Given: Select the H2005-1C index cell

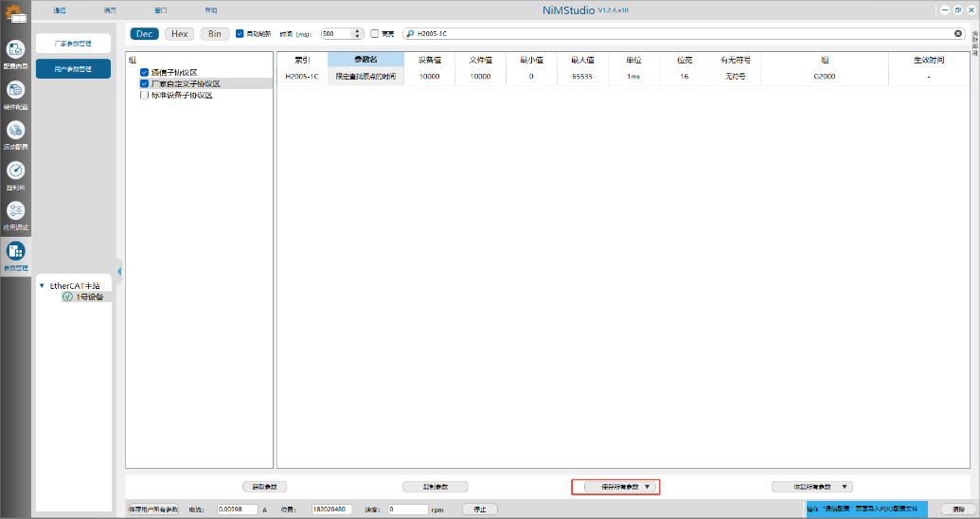Looking at the screenshot, I should (x=302, y=77).
